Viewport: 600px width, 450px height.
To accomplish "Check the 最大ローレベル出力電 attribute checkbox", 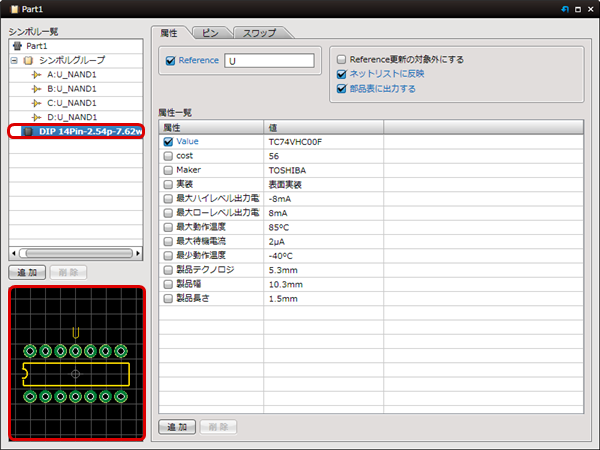I will click(168, 213).
